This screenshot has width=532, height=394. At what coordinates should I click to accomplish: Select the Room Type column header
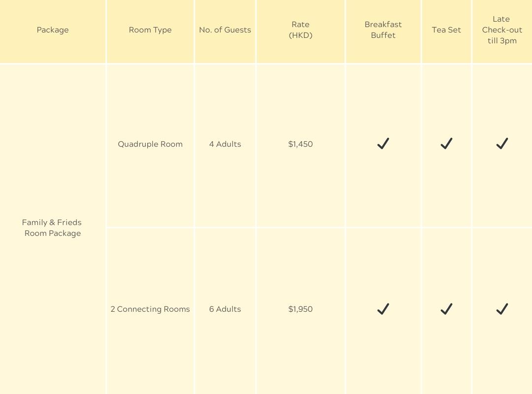pos(150,30)
